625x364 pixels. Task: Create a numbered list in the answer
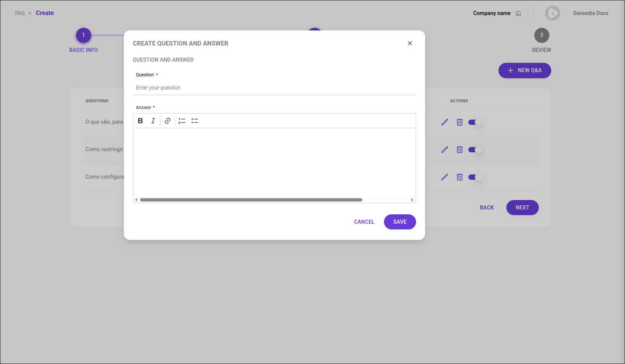click(x=181, y=121)
